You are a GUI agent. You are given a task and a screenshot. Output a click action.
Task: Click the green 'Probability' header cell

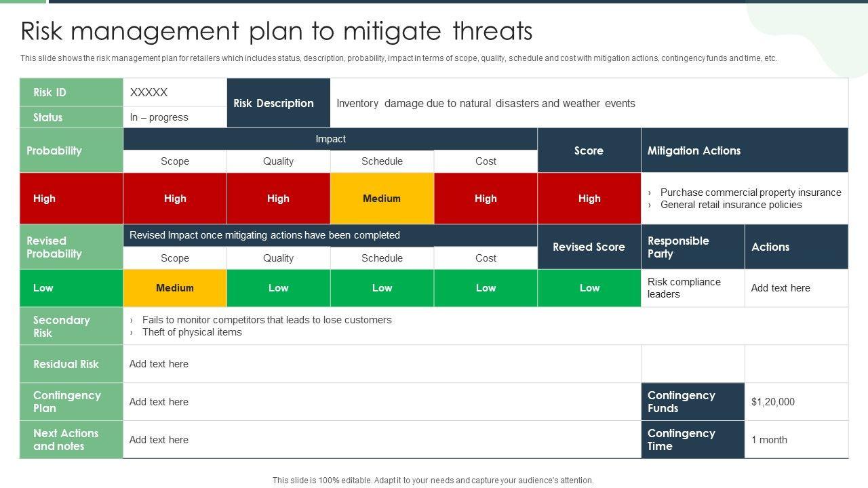(71, 150)
